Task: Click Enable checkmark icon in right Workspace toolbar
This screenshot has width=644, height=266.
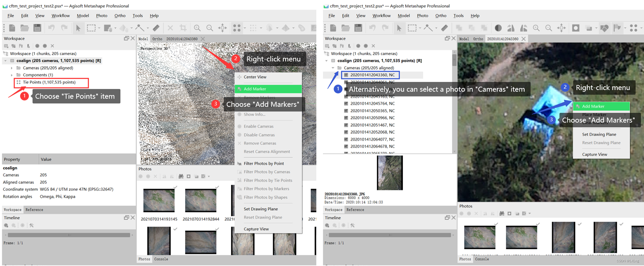Action: point(358,46)
